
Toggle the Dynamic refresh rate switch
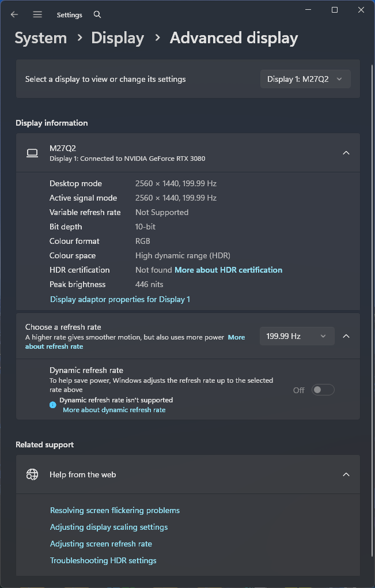point(323,390)
